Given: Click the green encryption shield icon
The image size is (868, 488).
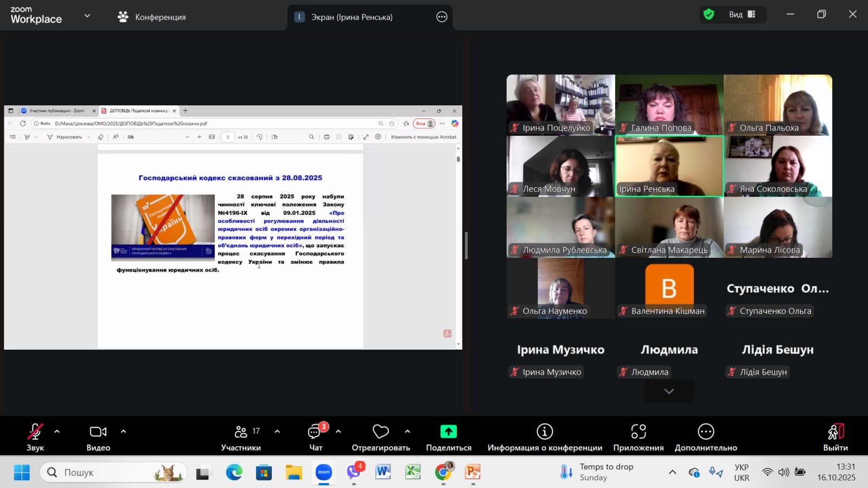Looking at the screenshot, I should pos(709,15).
